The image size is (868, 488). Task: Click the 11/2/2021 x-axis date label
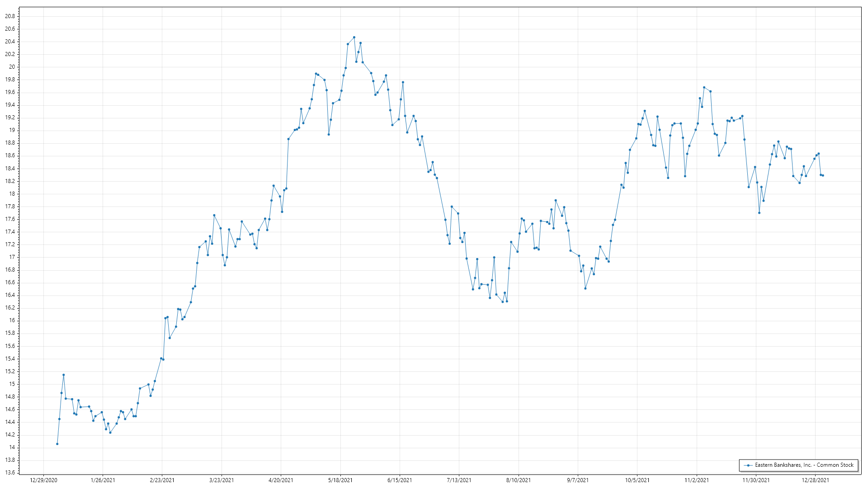click(697, 480)
